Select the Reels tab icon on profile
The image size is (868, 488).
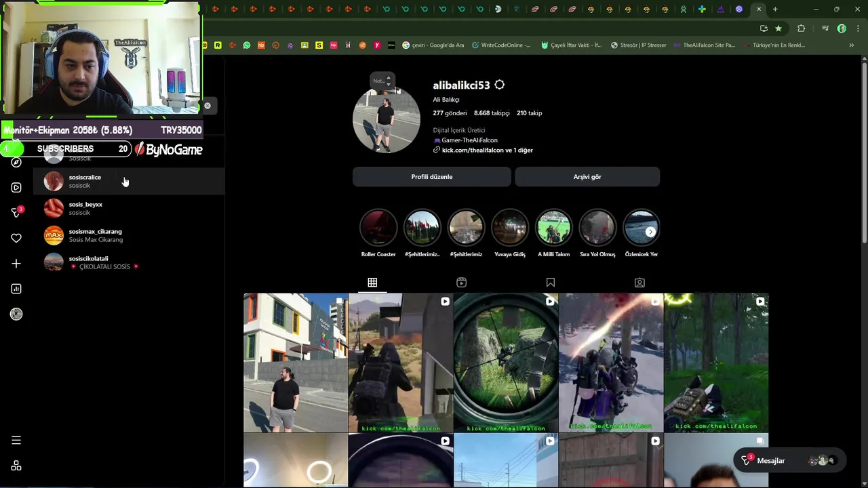tap(461, 282)
